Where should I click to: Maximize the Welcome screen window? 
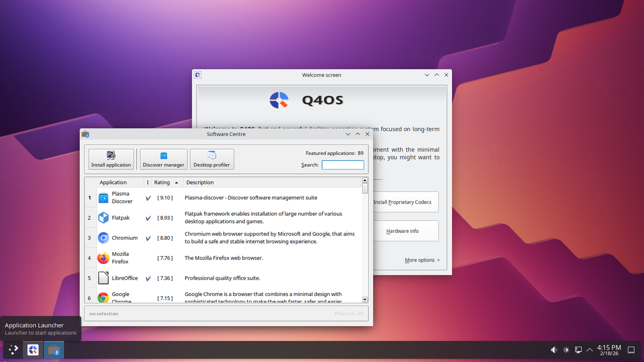pyautogui.click(x=437, y=75)
